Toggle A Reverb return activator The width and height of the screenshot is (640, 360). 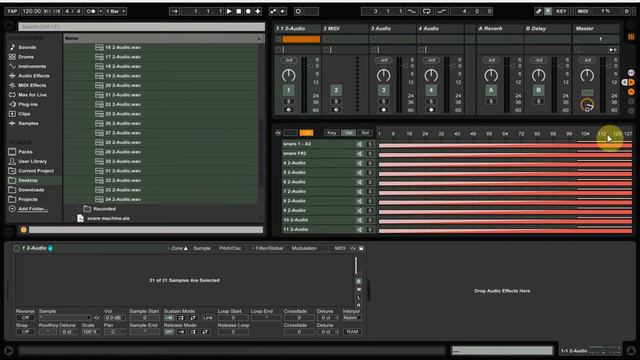pos(491,90)
